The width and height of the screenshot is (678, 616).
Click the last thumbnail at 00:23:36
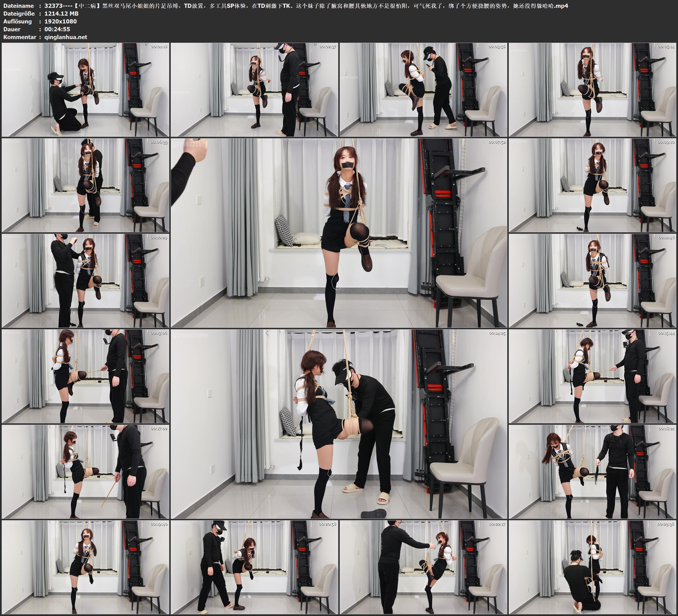pos(592,567)
